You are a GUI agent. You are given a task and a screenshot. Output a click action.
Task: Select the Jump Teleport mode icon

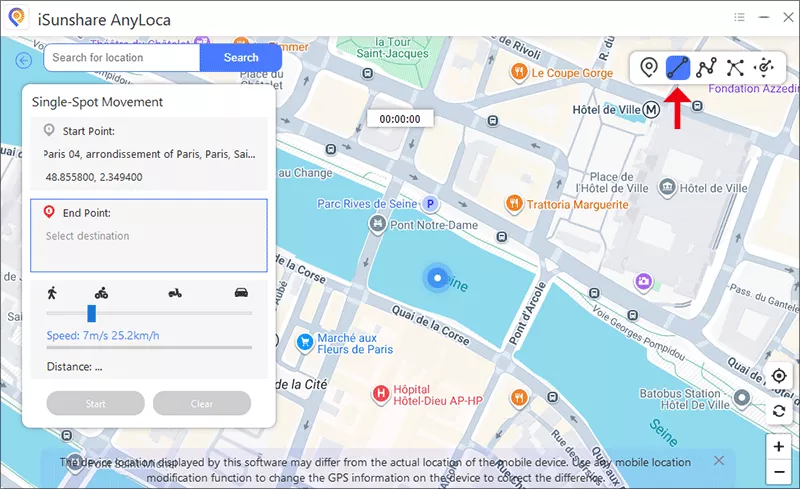tap(736, 68)
